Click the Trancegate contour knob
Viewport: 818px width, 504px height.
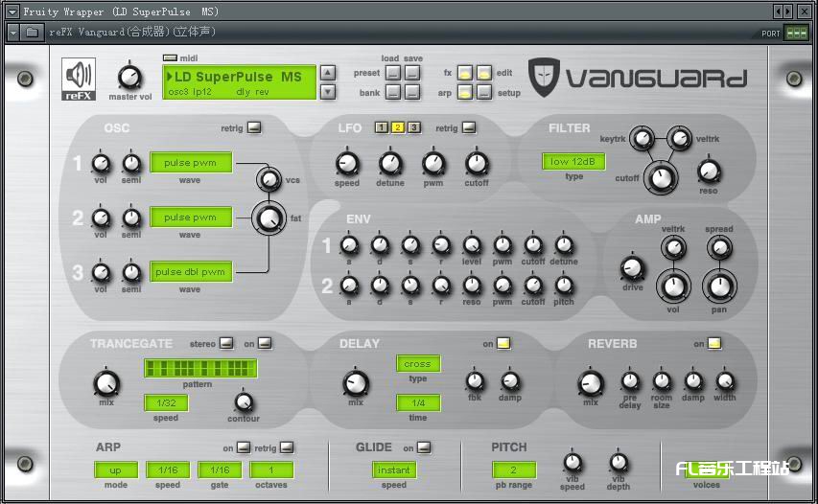coord(244,401)
